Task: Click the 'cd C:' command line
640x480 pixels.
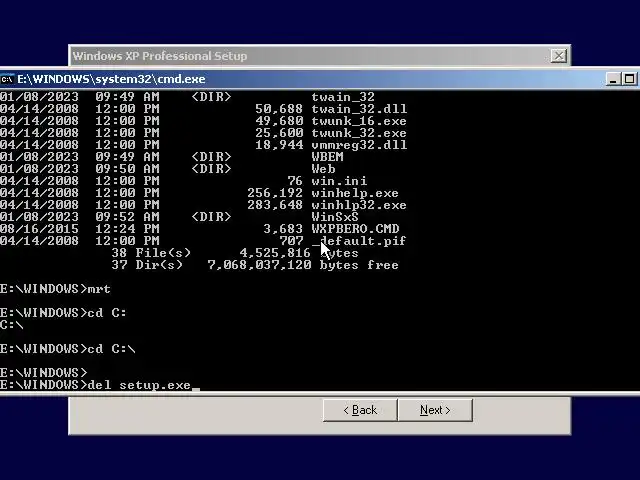Action: point(63,313)
